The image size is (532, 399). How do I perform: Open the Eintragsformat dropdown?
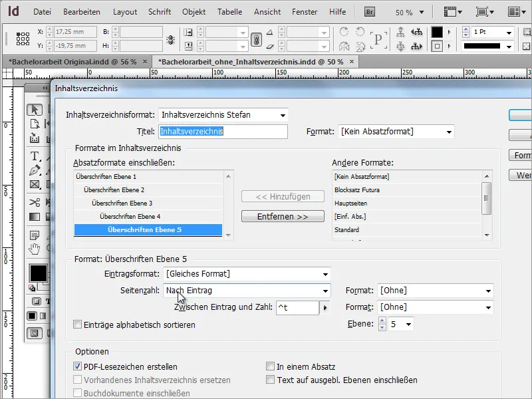pyautogui.click(x=247, y=274)
